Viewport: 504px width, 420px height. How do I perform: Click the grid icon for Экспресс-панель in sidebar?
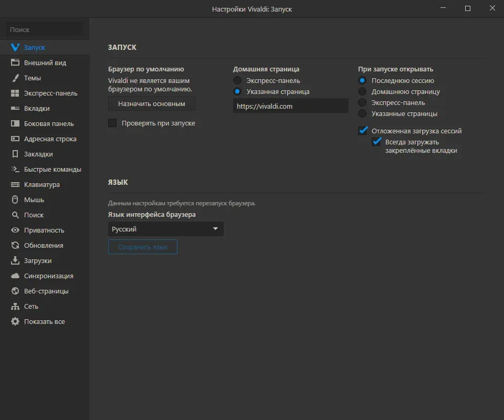(x=15, y=93)
